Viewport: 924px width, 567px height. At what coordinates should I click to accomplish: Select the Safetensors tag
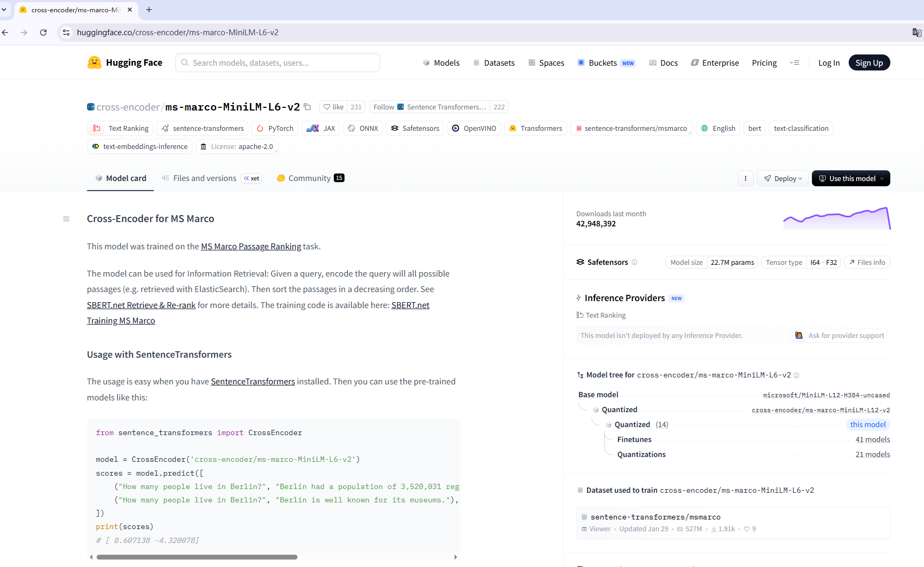415,128
